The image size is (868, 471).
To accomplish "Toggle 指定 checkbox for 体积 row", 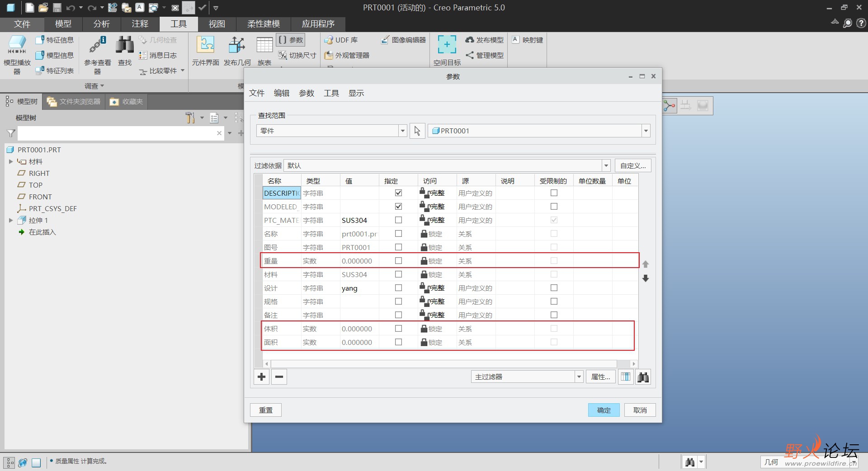I will [398, 329].
